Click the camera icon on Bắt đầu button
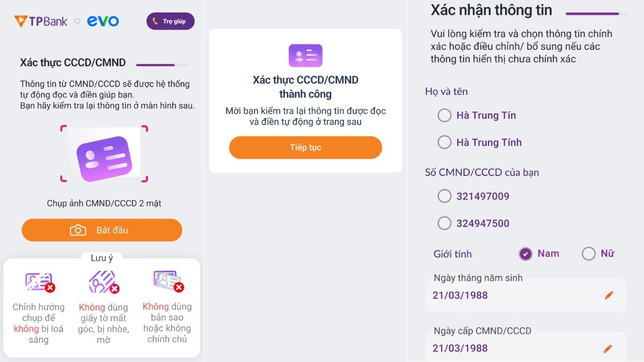The height and width of the screenshot is (362, 644). click(x=78, y=230)
